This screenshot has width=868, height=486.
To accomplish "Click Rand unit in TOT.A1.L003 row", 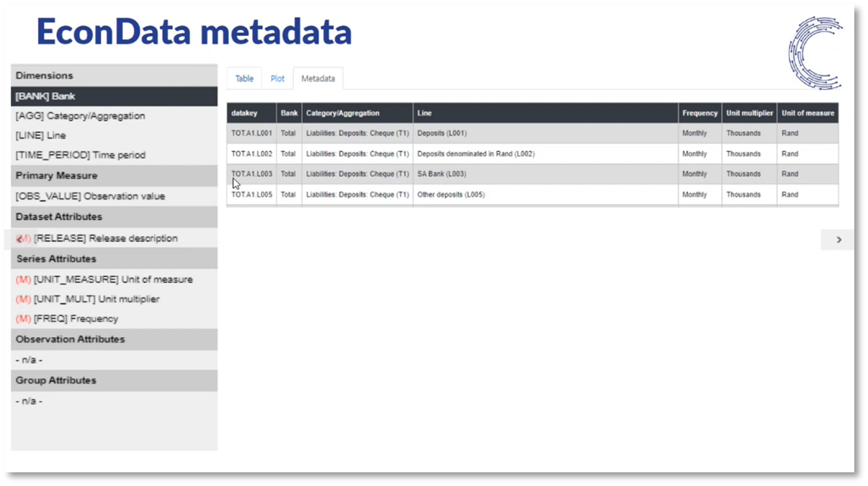I will (x=807, y=174).
